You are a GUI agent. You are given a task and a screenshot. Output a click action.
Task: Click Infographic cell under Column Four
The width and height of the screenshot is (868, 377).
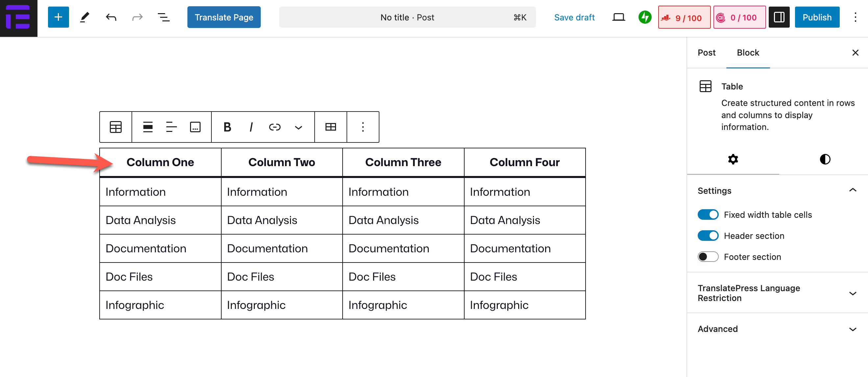click(525, 305)
